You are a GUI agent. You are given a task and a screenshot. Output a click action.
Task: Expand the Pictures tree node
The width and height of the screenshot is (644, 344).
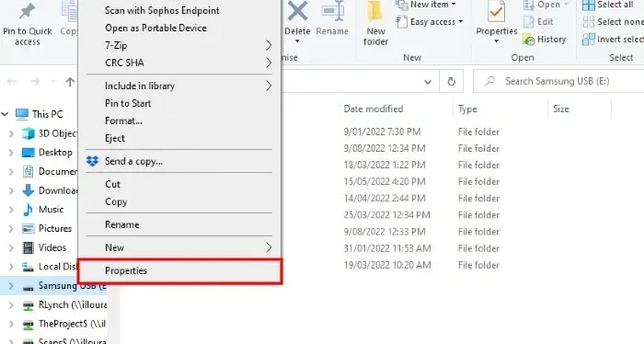(11, 228)
